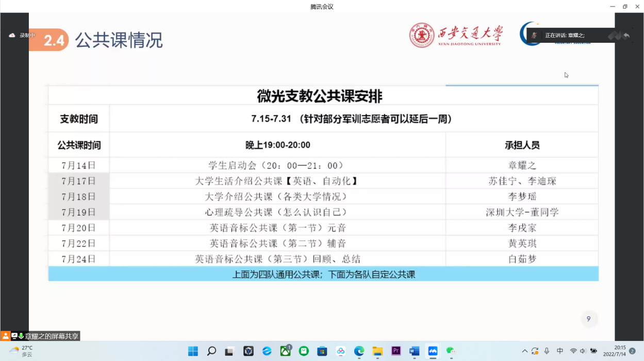Viewport: 644px width, 361px height.
Task: Toggle the microphone icon in system tray
Action: 547,351
